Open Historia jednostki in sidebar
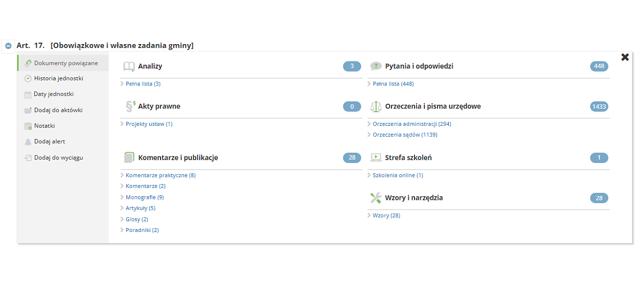This screenshot has width=644, height=285. click(58, 78)
